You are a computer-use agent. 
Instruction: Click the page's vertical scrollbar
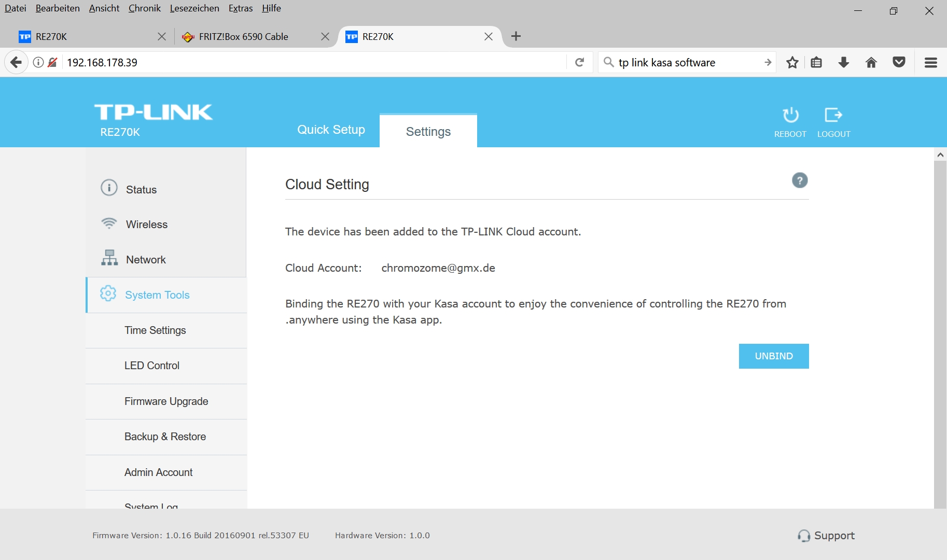point(940,332)
